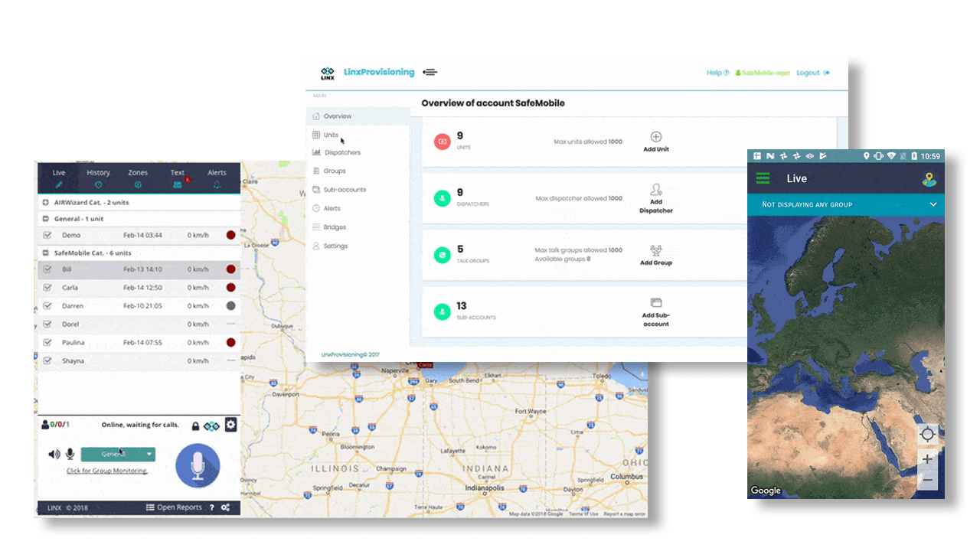Click the unit counter icon 0/0/1

click(55, 425)
